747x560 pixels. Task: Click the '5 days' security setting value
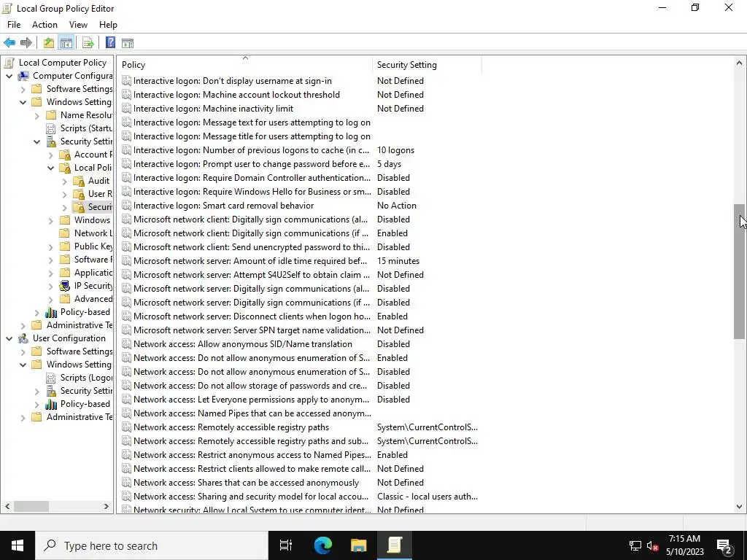point(389,164)
